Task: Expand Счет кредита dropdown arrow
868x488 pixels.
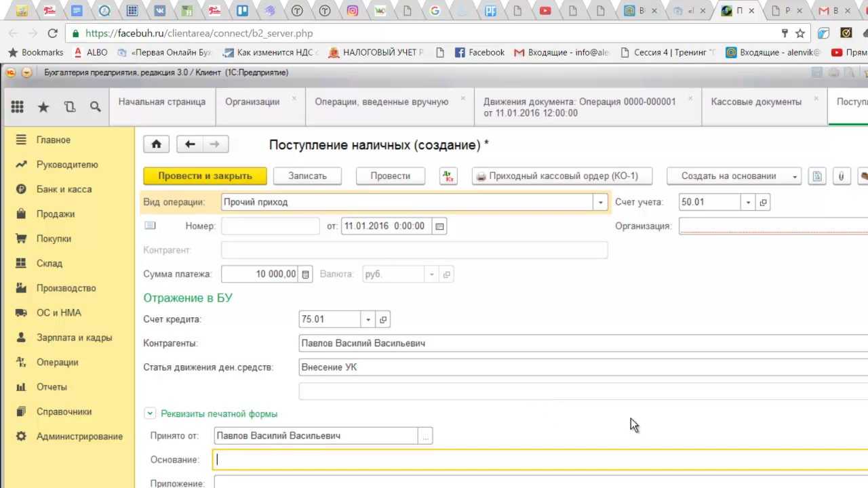Action: [x=368, y=319]
